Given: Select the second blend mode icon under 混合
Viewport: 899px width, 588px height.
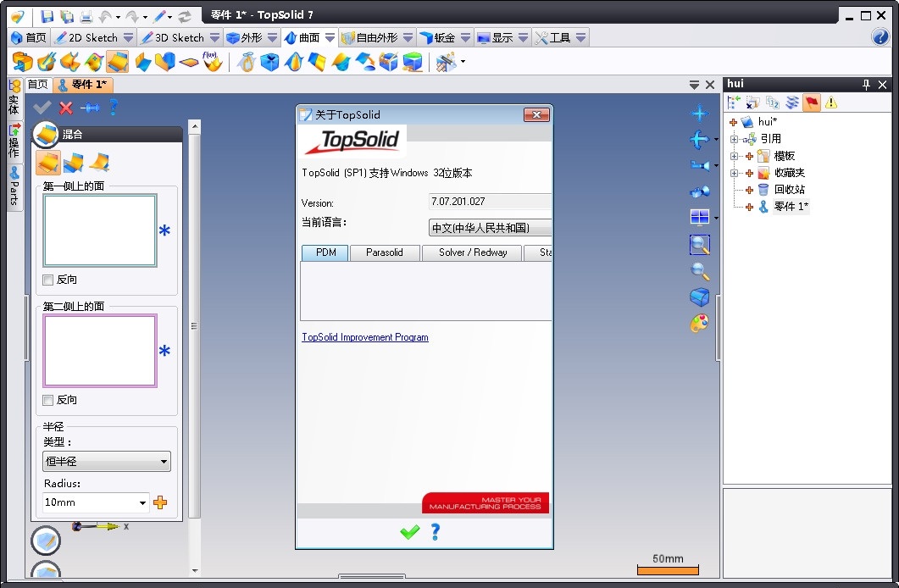Looking at the screenshot, I should (74, 163).
